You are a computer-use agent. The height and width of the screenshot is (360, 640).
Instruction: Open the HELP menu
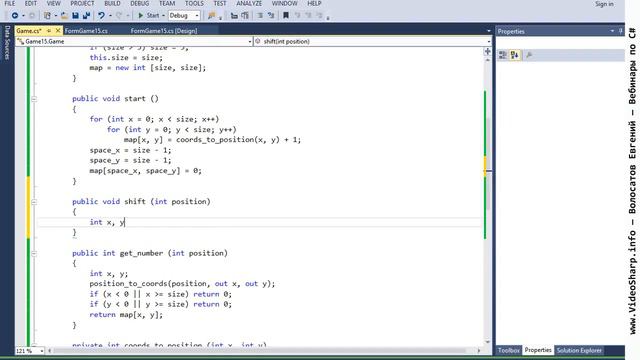coord(314,3)
